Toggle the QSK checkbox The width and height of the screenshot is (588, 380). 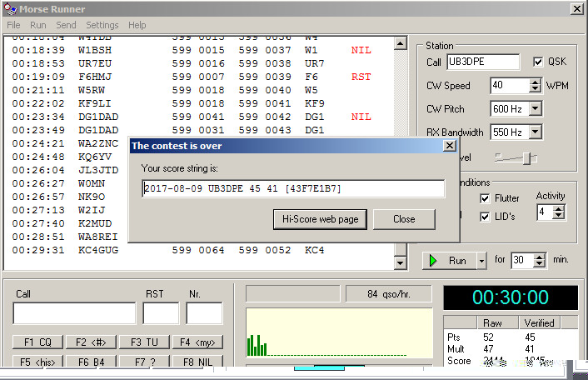point(538,62)
